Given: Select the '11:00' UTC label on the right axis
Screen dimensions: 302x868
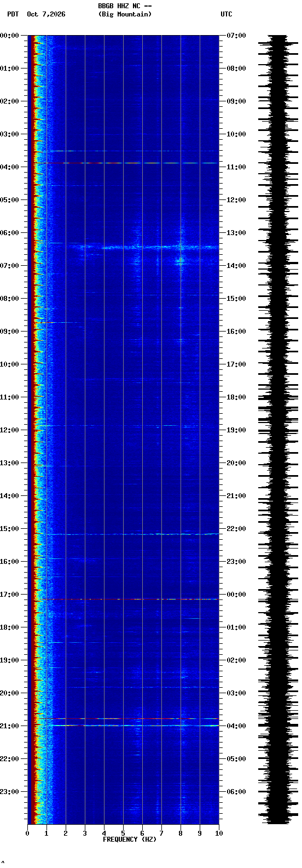Looking at the screenshot, I should 236,167.
